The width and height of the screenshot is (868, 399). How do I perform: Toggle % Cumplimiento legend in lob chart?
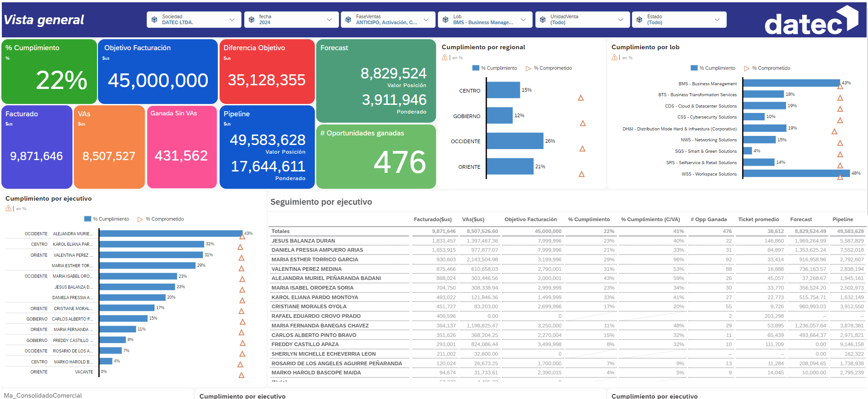pyautogui.click(x=713, y=68)
